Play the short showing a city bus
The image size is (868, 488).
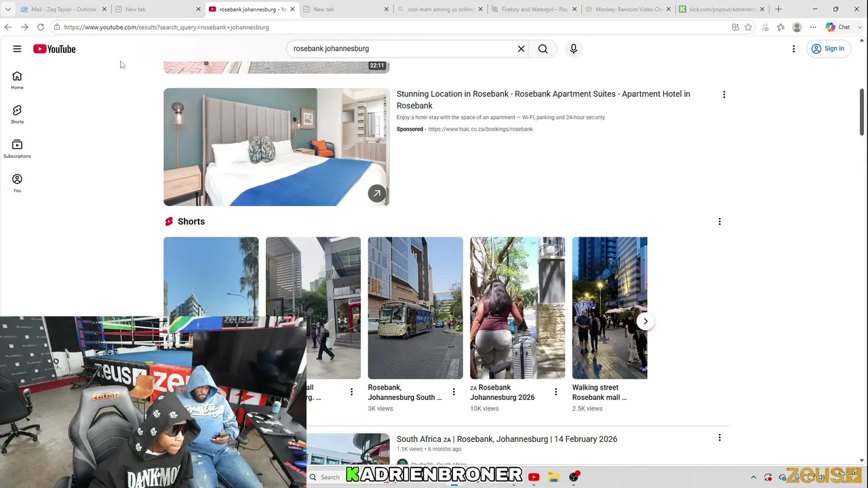(x=415, y=308)
